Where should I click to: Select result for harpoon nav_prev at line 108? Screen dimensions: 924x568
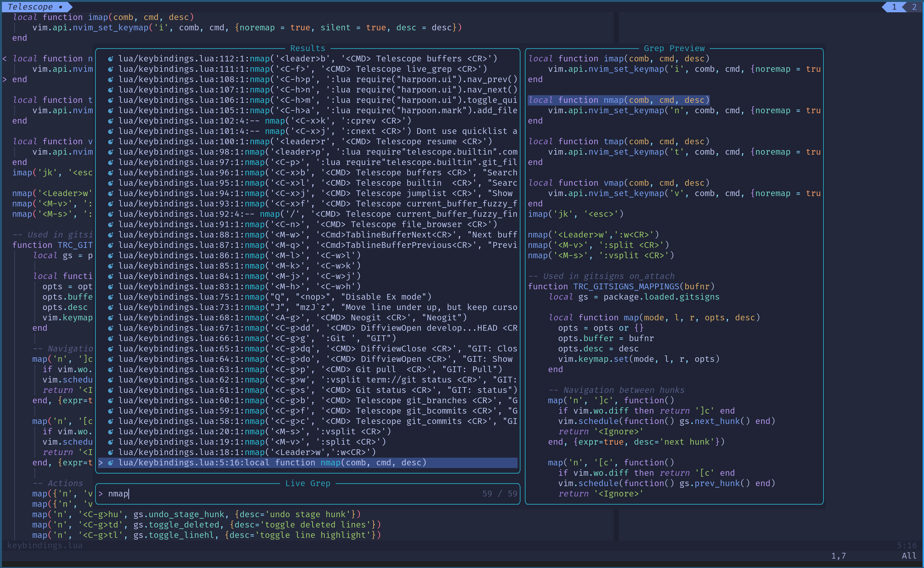click(308, 80)
